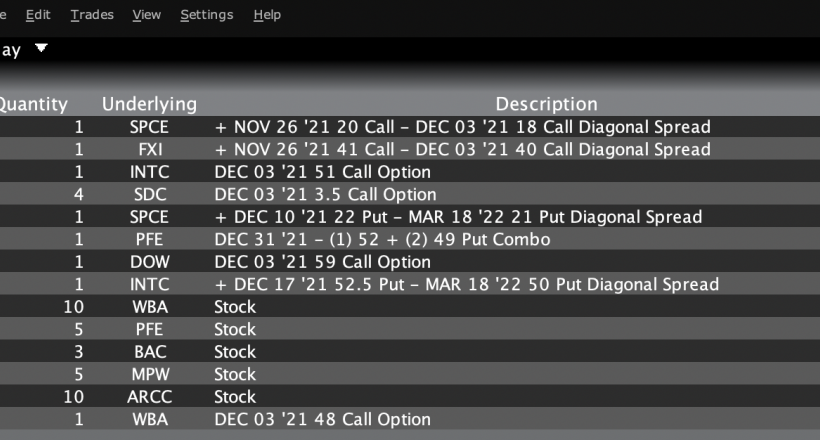
Task: Choose the SPCE Put Diagonal Spread row
Action: tap(458, 217)
